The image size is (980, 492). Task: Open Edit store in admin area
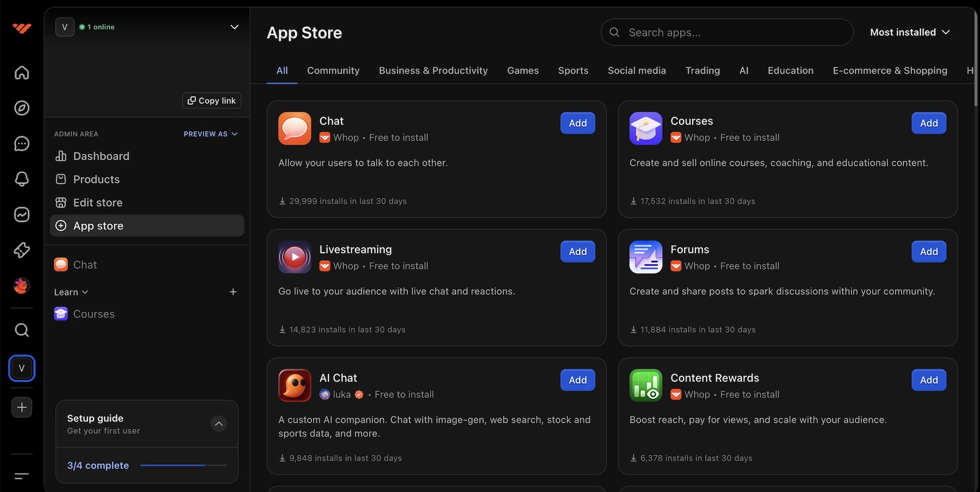(147, 202)
